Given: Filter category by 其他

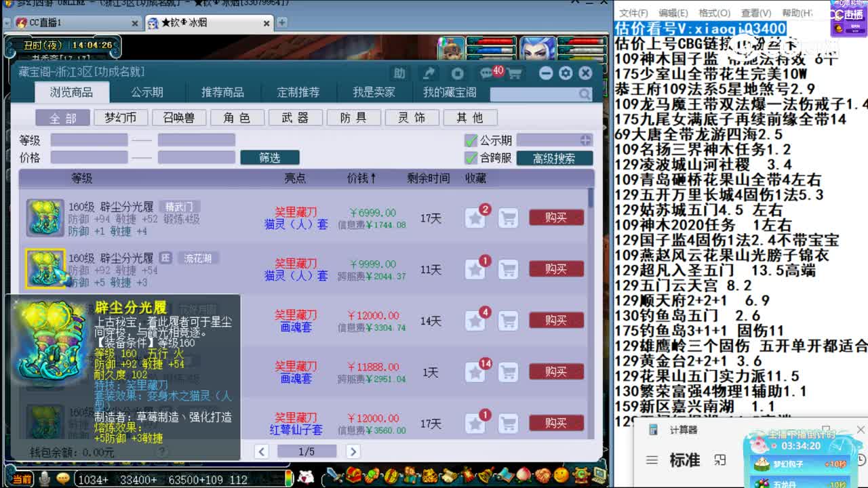Looking at the screenshot, I should click(x=470, y=118).
